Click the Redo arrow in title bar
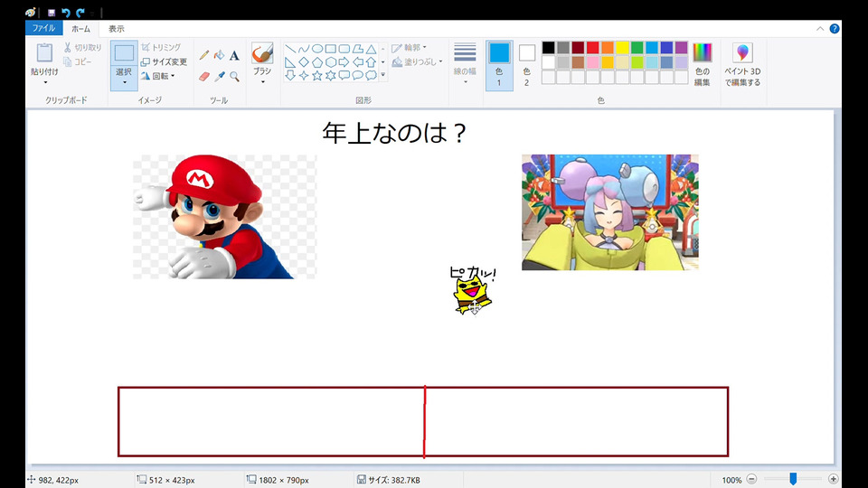Image resolution: width=868 pixels, height=488 pixels. pos(80,12)
